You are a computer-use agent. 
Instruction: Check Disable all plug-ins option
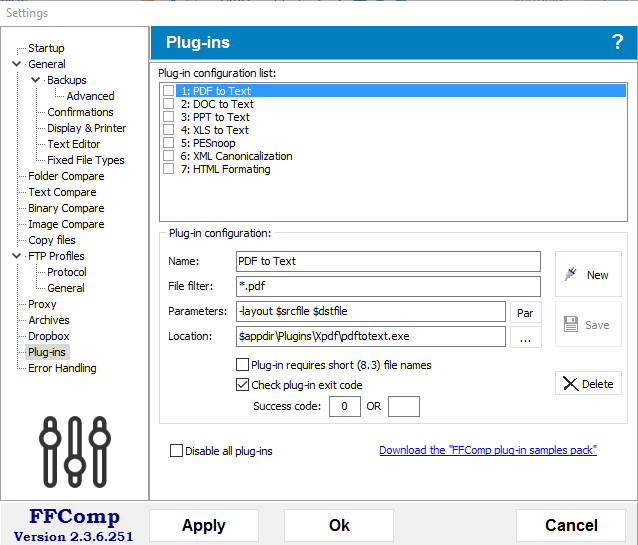point(177,451)
